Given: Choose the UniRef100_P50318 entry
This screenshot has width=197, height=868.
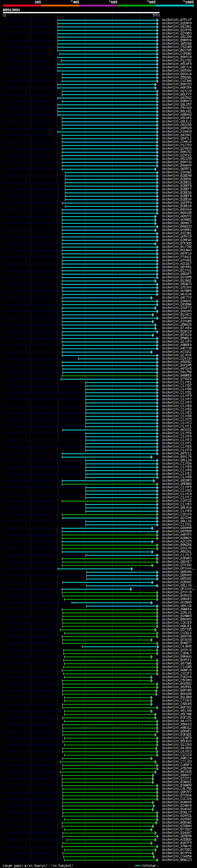Looking at the screenshot, I should pyautogui.click(x=177, y=108).
